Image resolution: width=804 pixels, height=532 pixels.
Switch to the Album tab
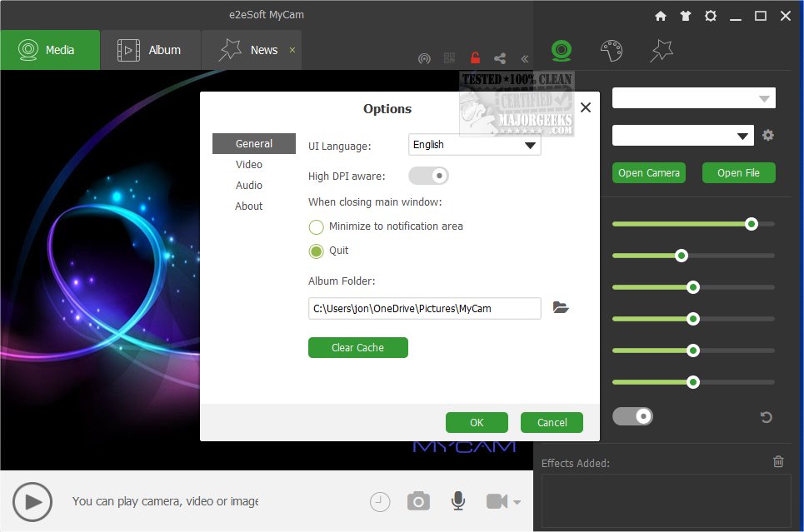pyautogui.click(x=150, y=49)
